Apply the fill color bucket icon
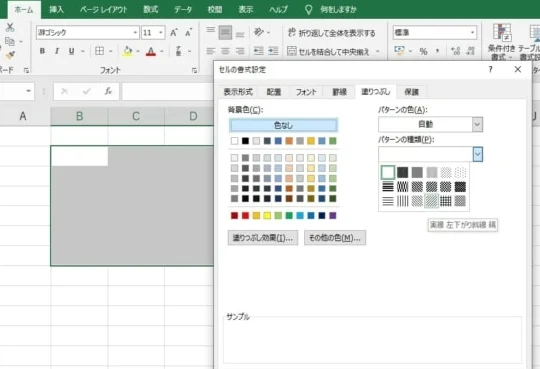This screenshot has height=369, width=540. click(127, 51)
